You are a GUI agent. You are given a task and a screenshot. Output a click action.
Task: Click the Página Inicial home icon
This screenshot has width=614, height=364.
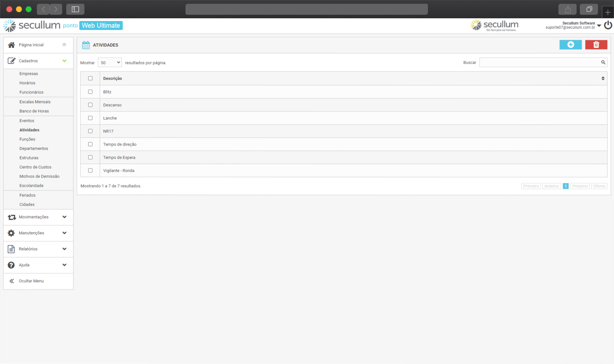tap(11, 45)
